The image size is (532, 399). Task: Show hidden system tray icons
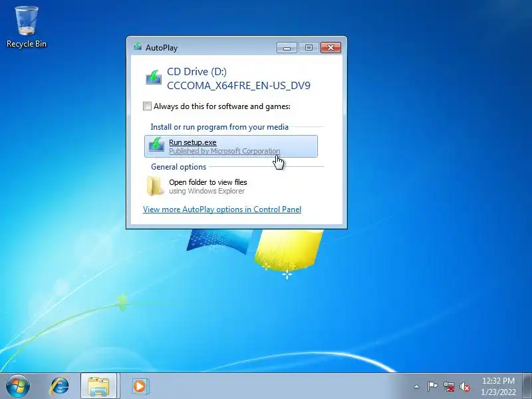point(416,386)
